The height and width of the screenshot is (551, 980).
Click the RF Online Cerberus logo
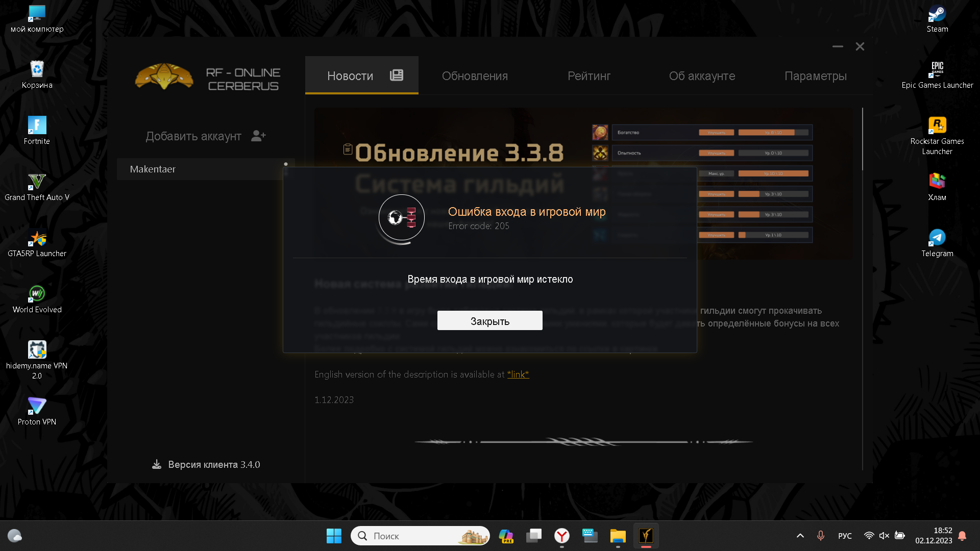pyautogui.click(x=208, y=77)
